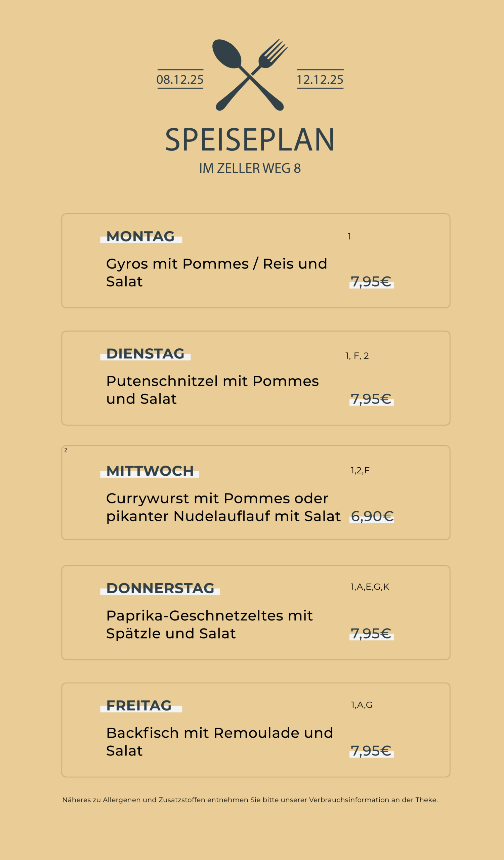This screenshot has height=860, width=504.
Task: Click the Paprika-Geschnetzeltes dish text
Action: [209, 625]
